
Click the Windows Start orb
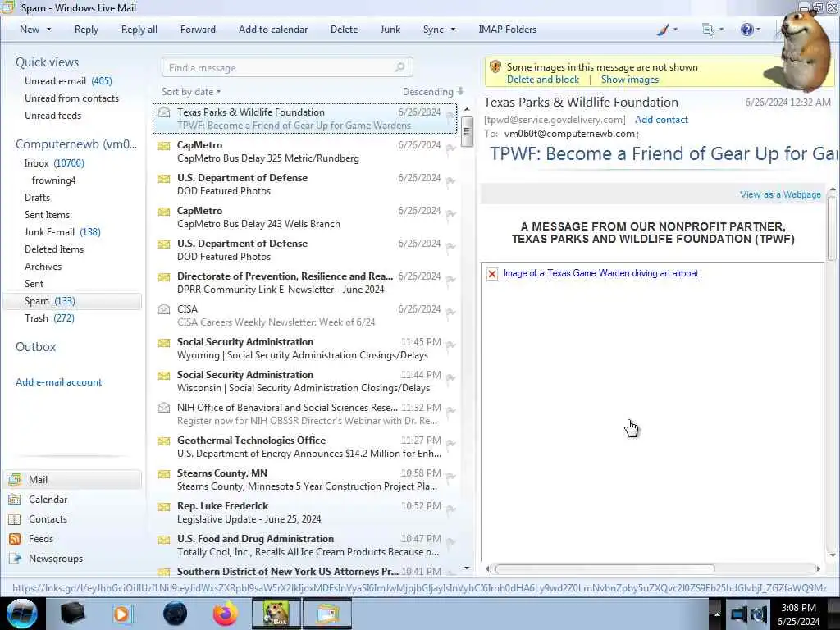click(x=22, y=614)
